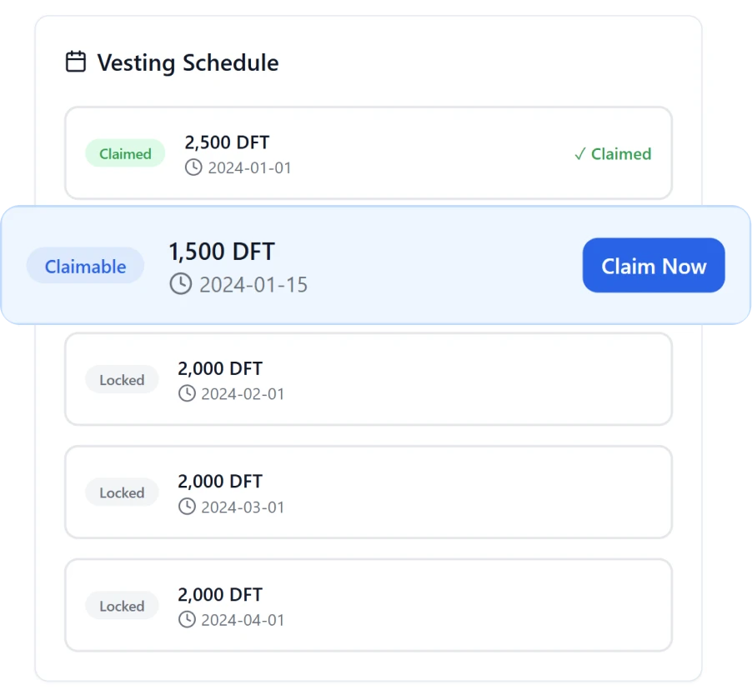Viewport: 752px width, 700px height.
Task: Click the calendar icon beside Vesting Schedule
Action: [75, 61]
